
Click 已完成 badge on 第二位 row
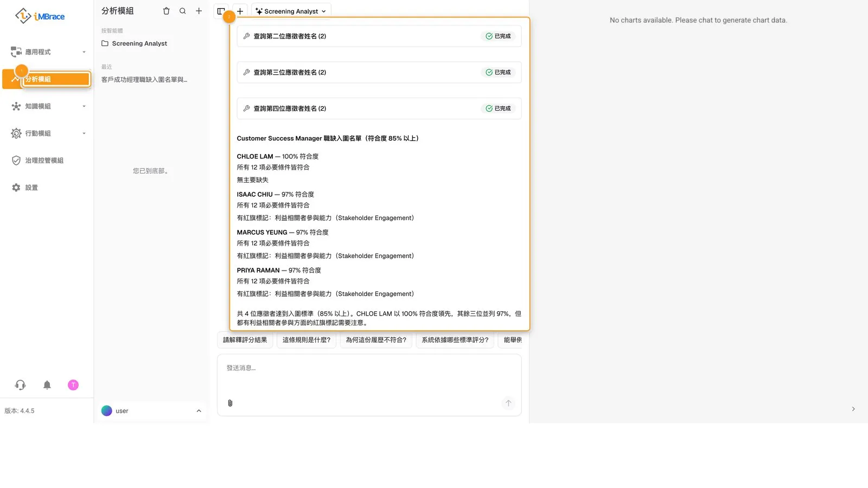[498, 36]
